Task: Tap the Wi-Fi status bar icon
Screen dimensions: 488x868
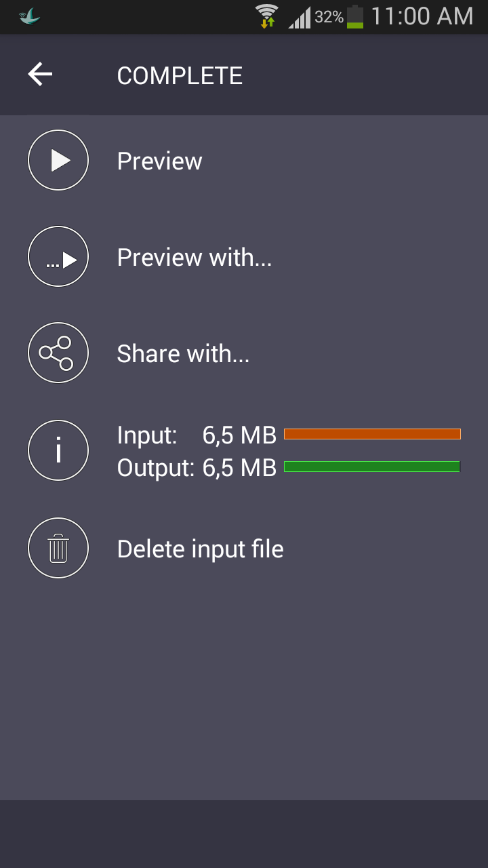Action: [x=267, y=16]
